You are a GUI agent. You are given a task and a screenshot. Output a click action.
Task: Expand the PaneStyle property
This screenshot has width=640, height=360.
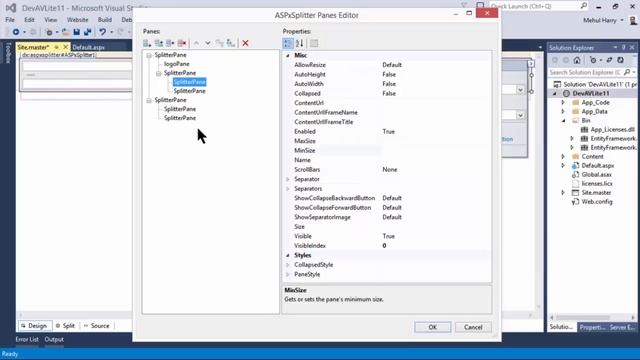[x=288, y=275]
